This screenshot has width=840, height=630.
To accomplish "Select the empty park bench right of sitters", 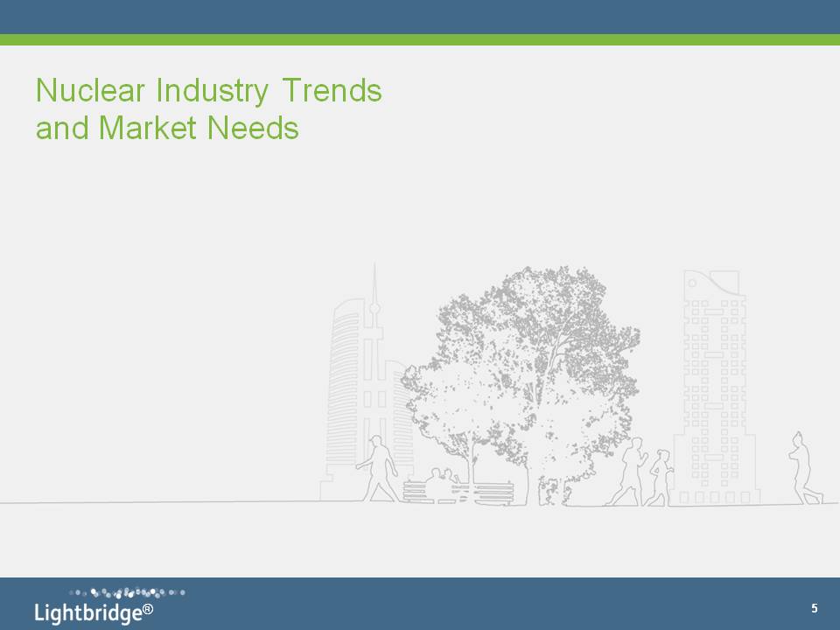I will point(494,492).
